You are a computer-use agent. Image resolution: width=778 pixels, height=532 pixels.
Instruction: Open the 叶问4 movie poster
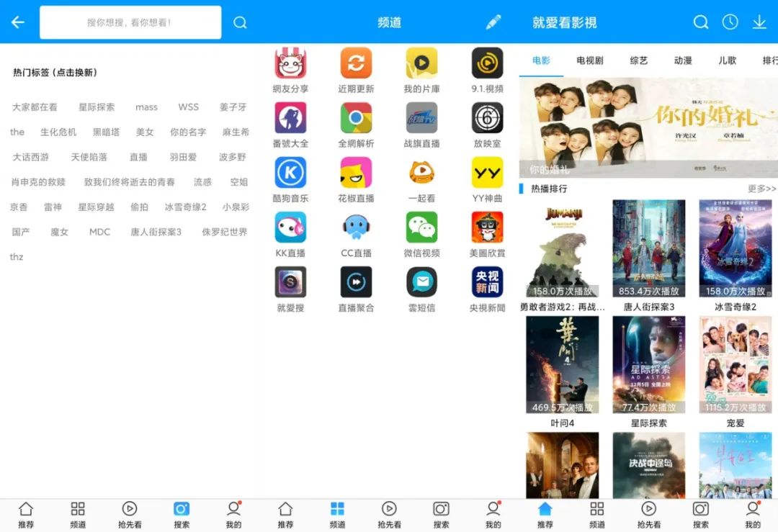562,365
